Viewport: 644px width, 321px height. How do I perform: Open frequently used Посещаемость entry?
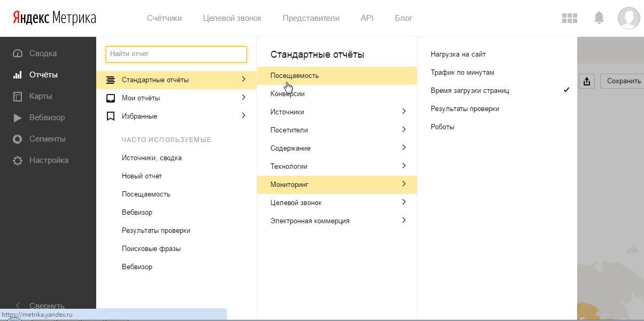(146, 194)
